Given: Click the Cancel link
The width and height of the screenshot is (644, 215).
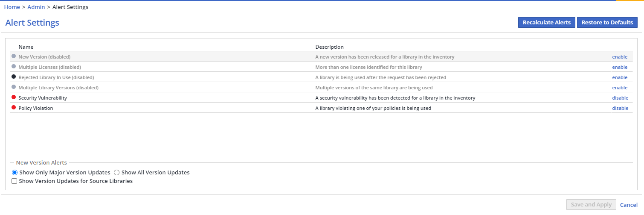Looking at the screenshot, I should coord(629,205).
